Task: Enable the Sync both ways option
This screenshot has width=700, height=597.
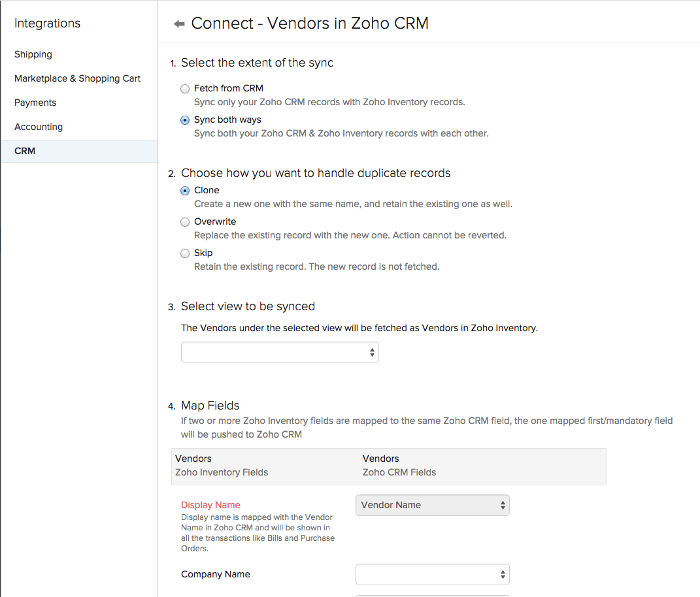Action: coord(184,120)
